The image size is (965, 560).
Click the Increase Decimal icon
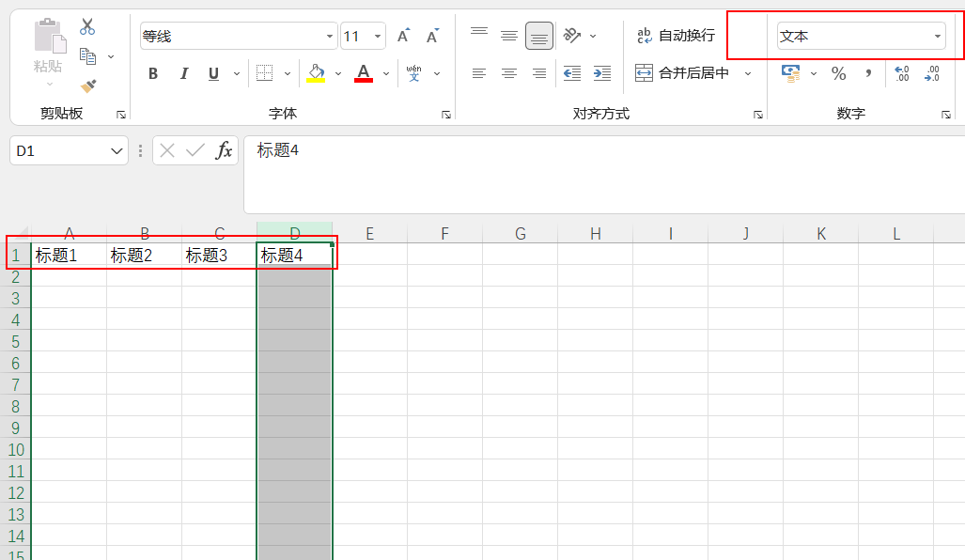902,74
